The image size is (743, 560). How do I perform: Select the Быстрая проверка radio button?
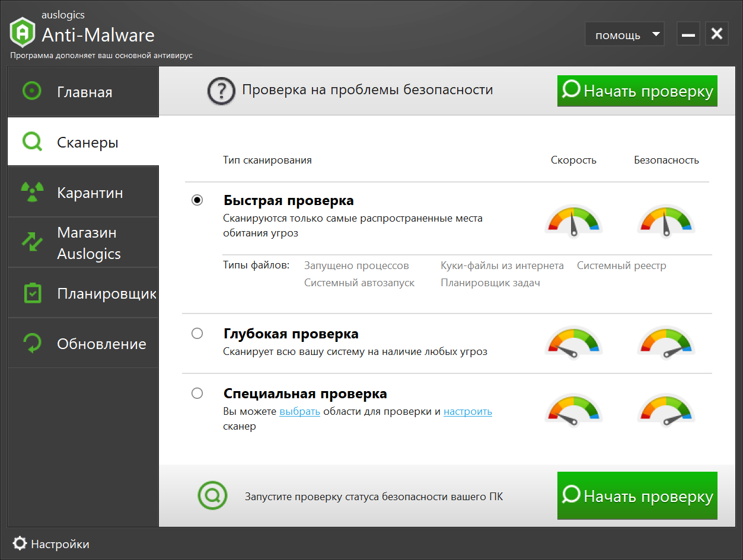pos(197,200)
